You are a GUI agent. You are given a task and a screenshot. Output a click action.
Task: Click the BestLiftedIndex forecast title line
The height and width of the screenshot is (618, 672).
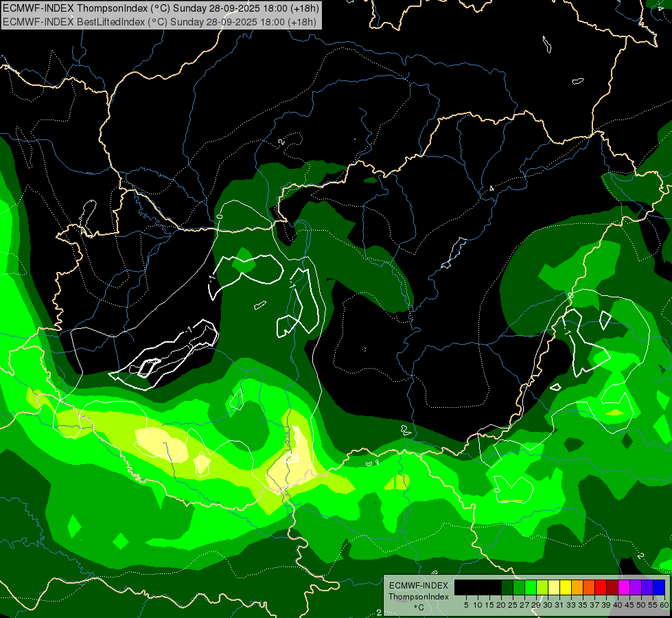click(x=159, y=22)
